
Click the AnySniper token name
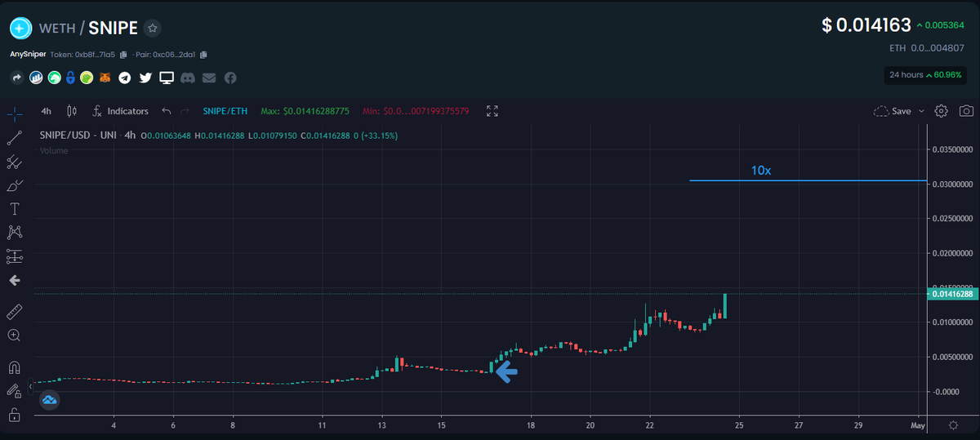pyautogui.click(x=27, y=55)
